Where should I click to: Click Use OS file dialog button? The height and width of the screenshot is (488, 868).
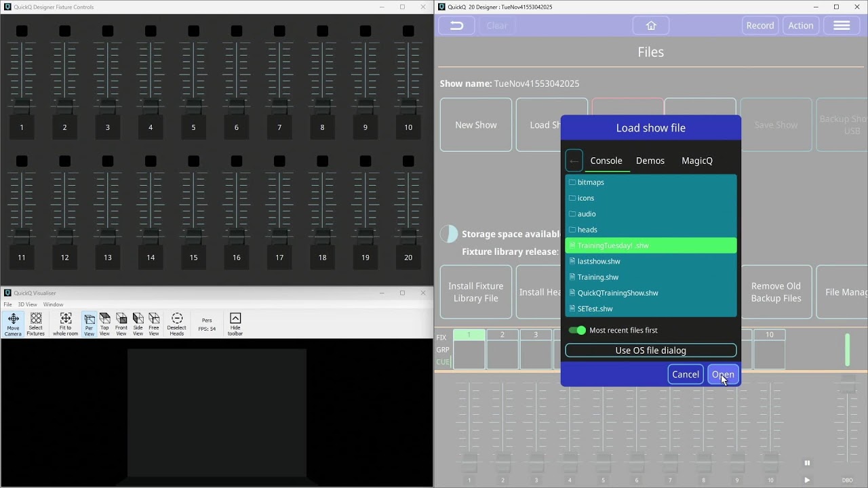point(651,350)
